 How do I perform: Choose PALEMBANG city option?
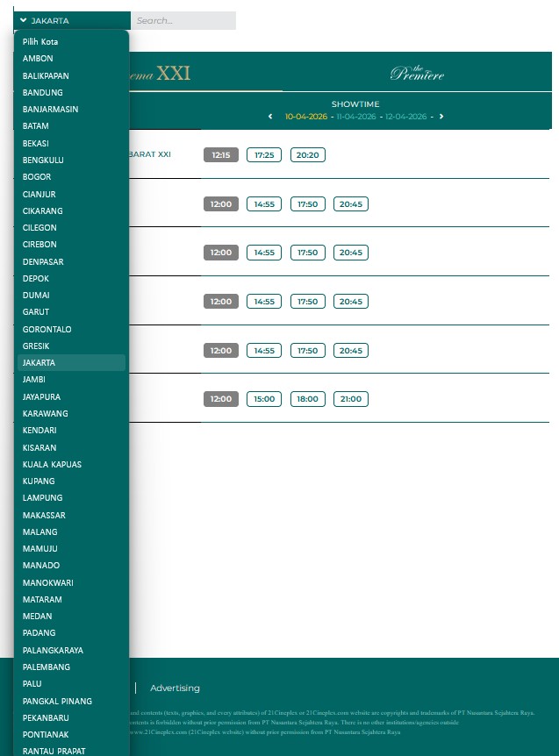pos(71,667)
